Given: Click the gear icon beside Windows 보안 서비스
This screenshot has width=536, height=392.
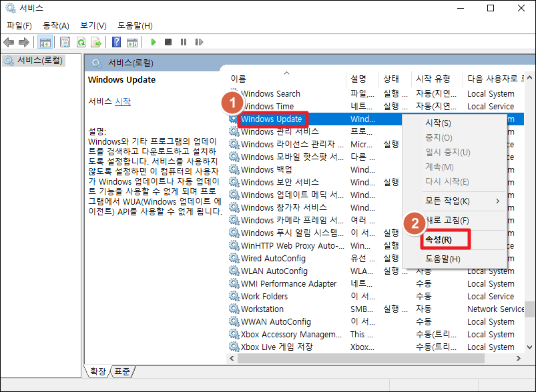Looking at the screenshot, I should (234, 182).
